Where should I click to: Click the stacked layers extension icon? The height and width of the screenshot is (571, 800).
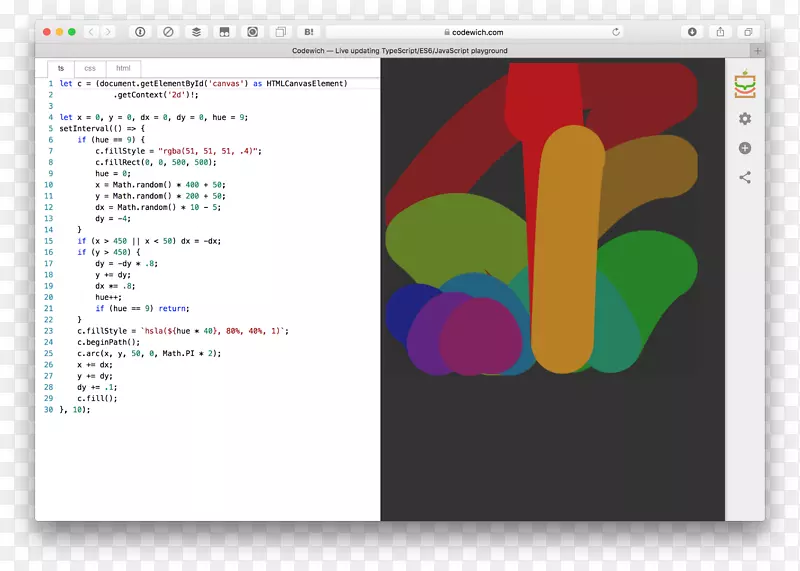[196, 32]
